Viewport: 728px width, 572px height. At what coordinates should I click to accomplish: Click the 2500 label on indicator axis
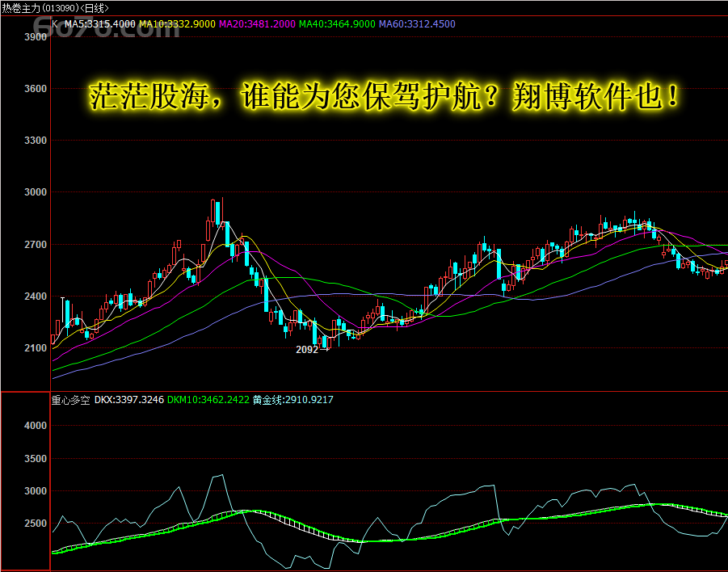36,524
